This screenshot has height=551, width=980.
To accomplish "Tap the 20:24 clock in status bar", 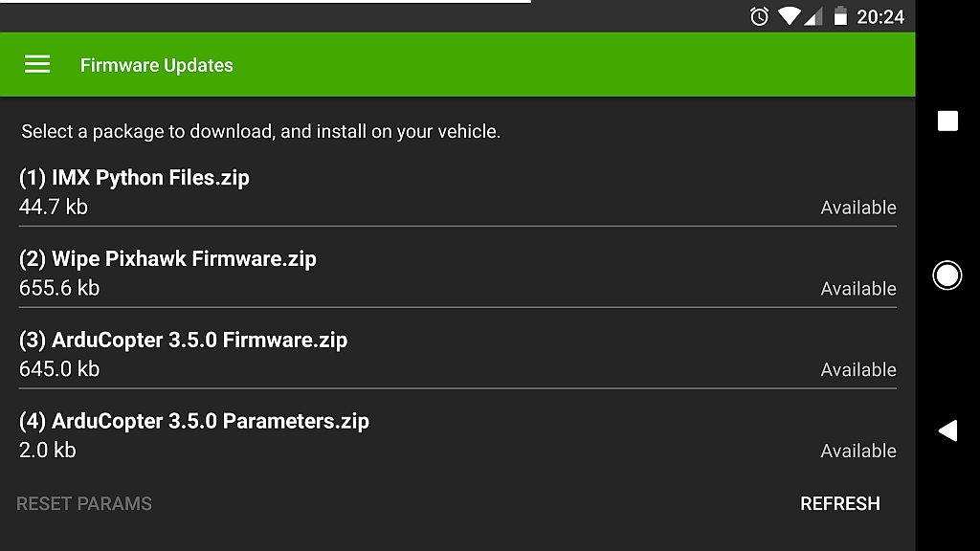I will (880, 16).
